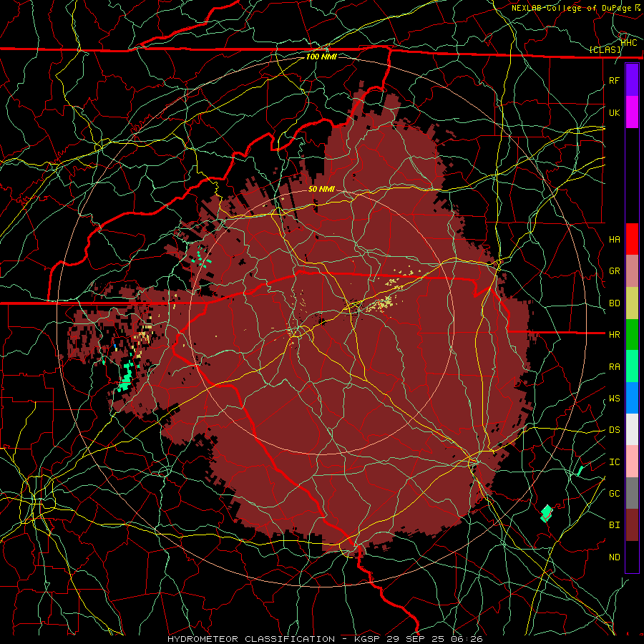This screenshot has height=644, width=644.
Task: Select the ND legend label
Action: click(x=615, y=557)
